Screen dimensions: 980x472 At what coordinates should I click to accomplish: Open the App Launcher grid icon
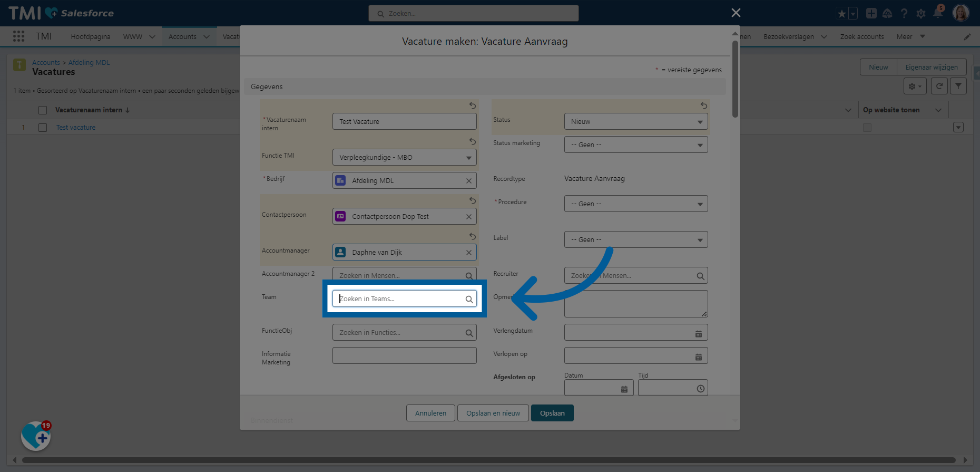[18, 36]
